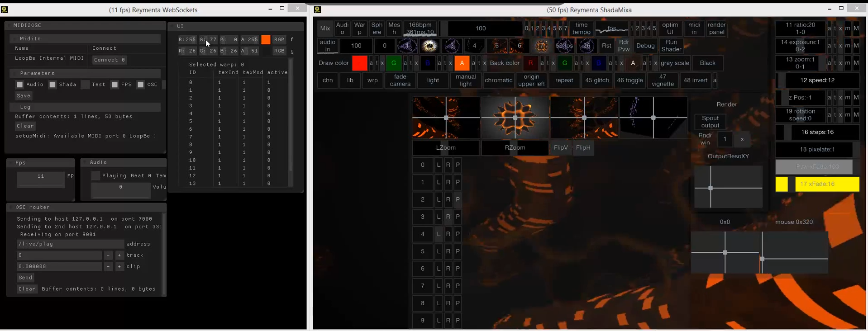This screenshot has width=868, height=331.
Task: Switch to the Mesh tab
Action: [x=394, y=28]
